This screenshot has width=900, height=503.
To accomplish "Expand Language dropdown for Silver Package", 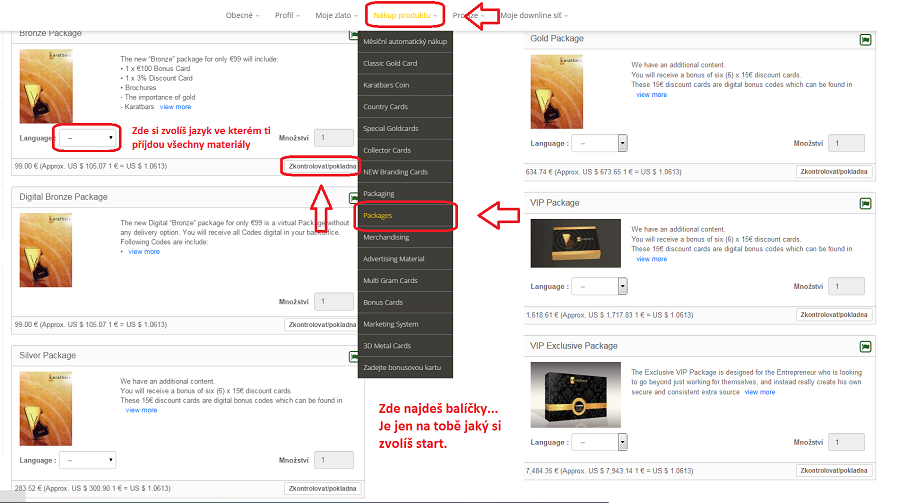I will (x=87, y=460).
